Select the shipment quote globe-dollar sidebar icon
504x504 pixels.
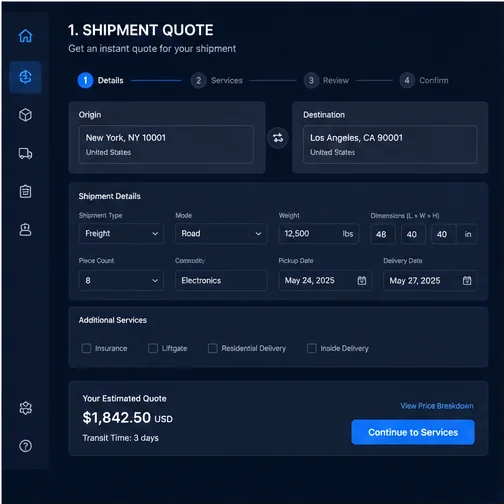(25, 77)
